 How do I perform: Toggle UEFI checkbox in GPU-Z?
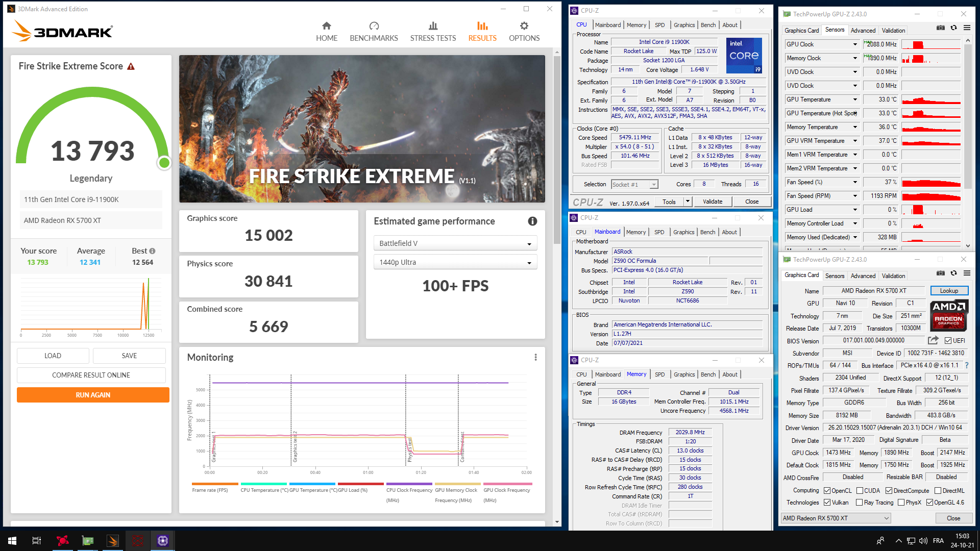[x=948, y=341]
